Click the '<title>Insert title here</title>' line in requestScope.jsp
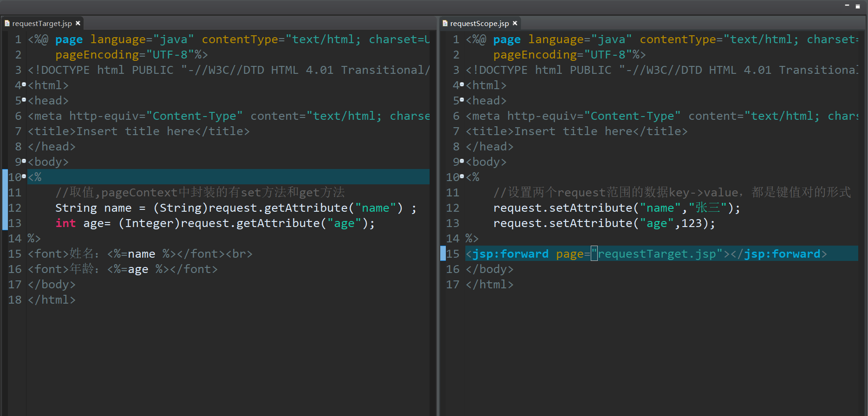The height and width of the screenshot is (416, 868). pos(576,131)
